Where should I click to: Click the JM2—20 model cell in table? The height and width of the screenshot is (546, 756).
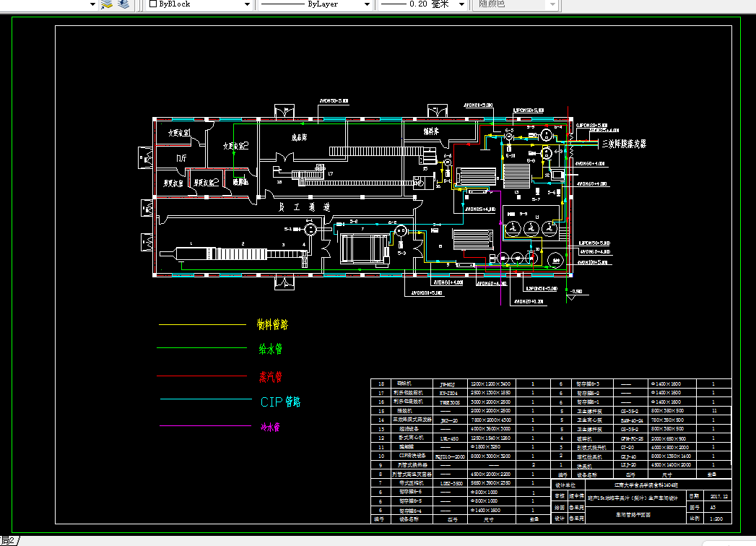(450, 420)
